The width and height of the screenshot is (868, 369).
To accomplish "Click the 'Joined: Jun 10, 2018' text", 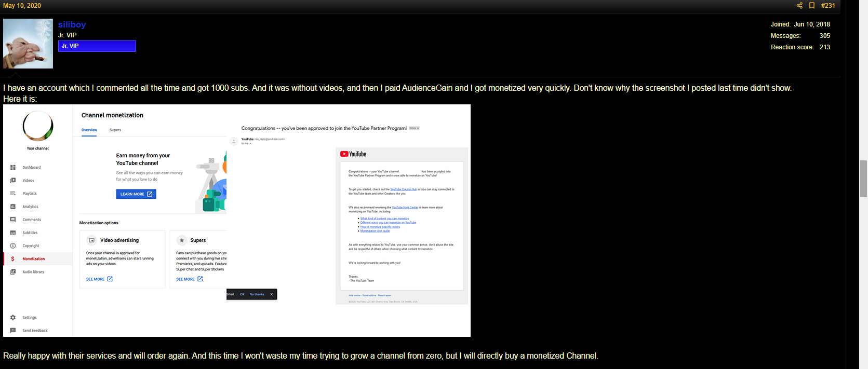I will coord(800,24).
